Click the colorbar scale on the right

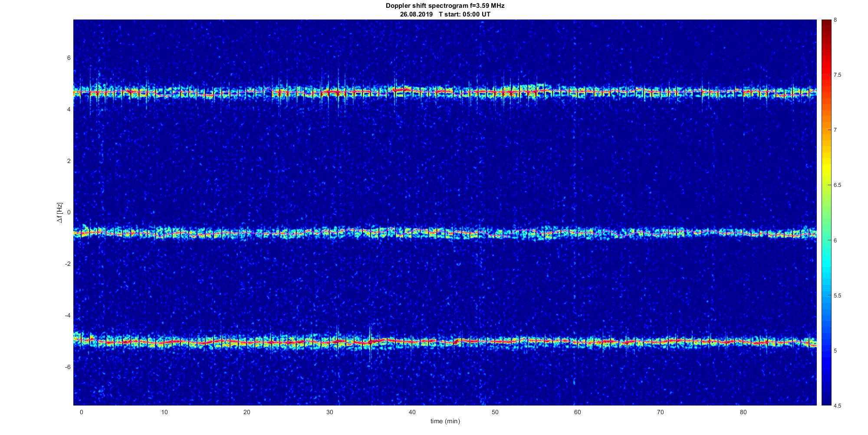click(x=826, y=213)
